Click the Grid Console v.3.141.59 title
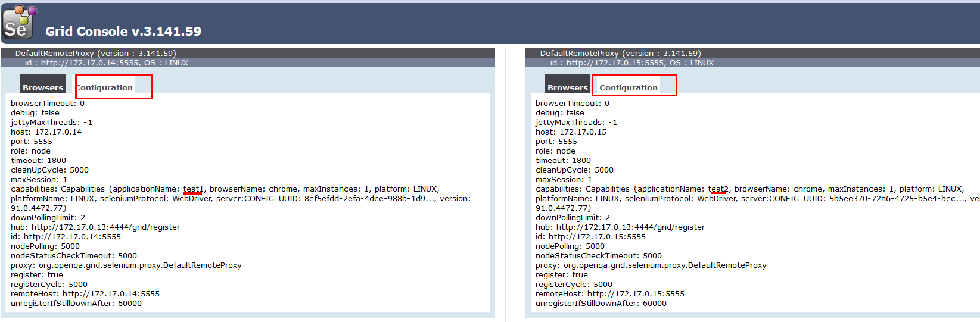Image resolution: width=980 pixels, height=322 pixels. click(123, 32)
